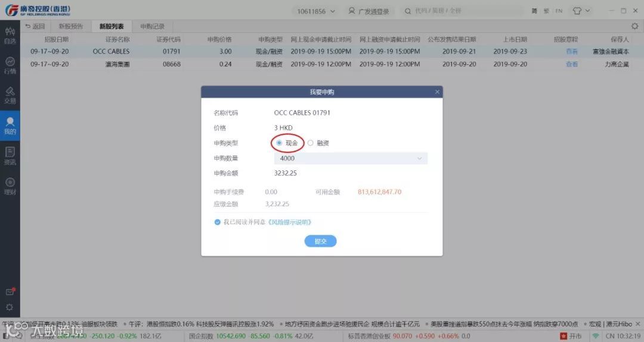Sort by 招股日期 column header

point(56,39)
